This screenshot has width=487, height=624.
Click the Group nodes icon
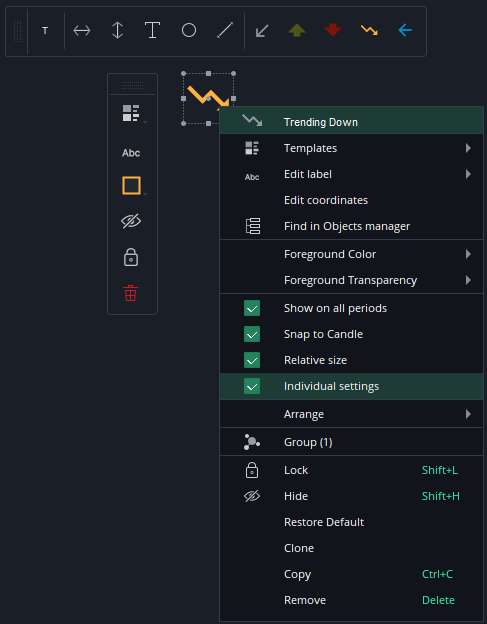252,442
